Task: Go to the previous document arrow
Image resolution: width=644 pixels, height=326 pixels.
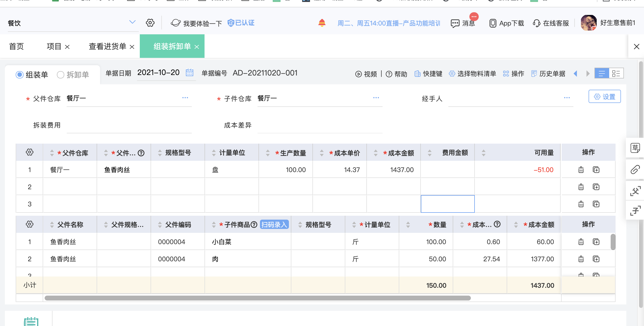Action: tap(575, 74)
